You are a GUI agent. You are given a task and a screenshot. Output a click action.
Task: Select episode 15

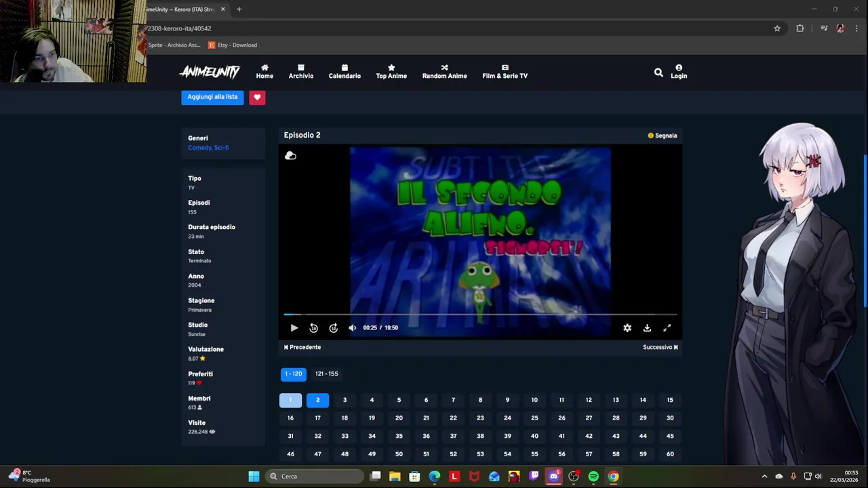pos(670,400)
